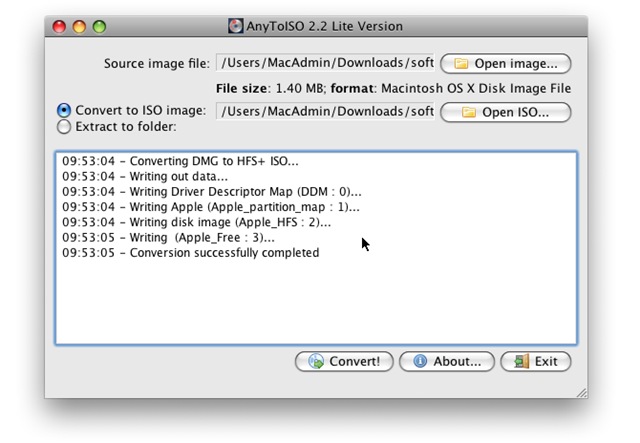Choose the Extract to folder radio button

point(64,127)
